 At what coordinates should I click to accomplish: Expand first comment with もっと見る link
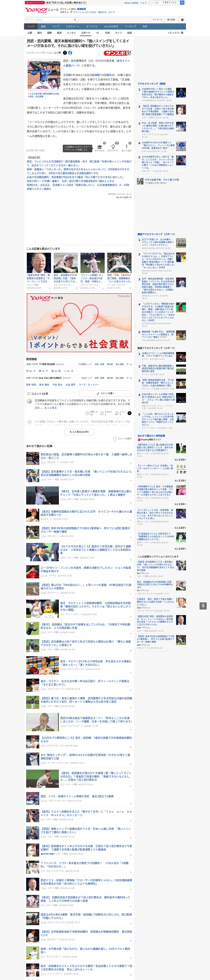click(x=50, y=408)
